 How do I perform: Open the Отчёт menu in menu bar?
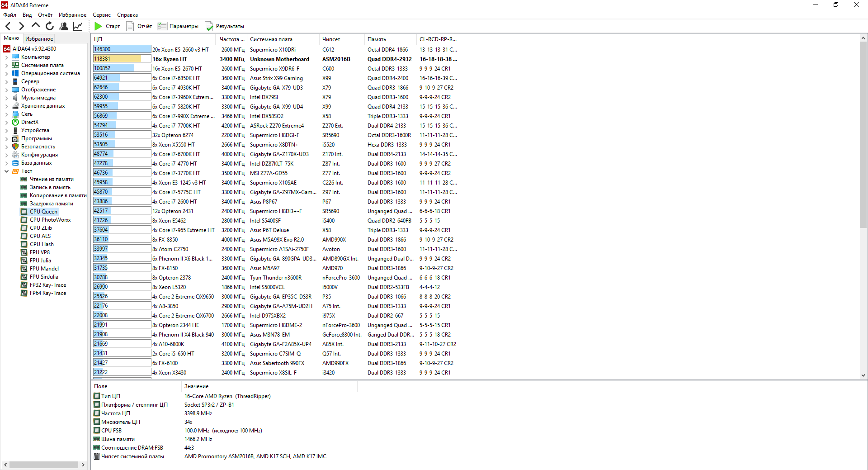[x=45, y=15]
